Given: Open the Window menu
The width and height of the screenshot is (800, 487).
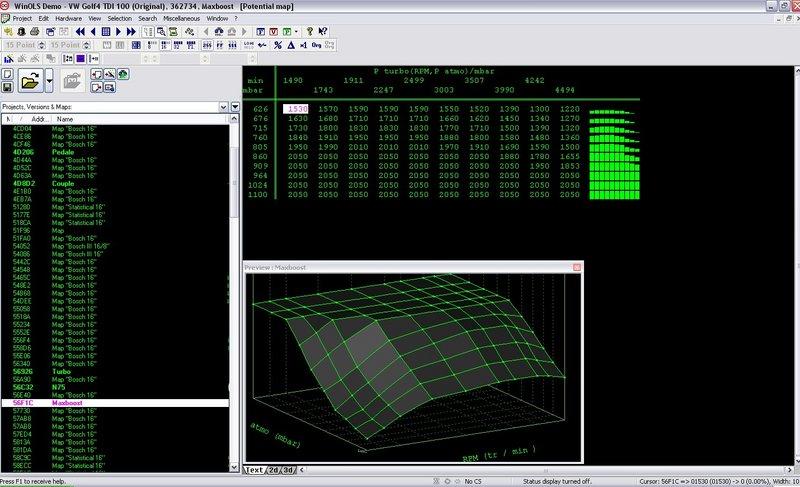Looking at the screenshot, I should 217,18.
